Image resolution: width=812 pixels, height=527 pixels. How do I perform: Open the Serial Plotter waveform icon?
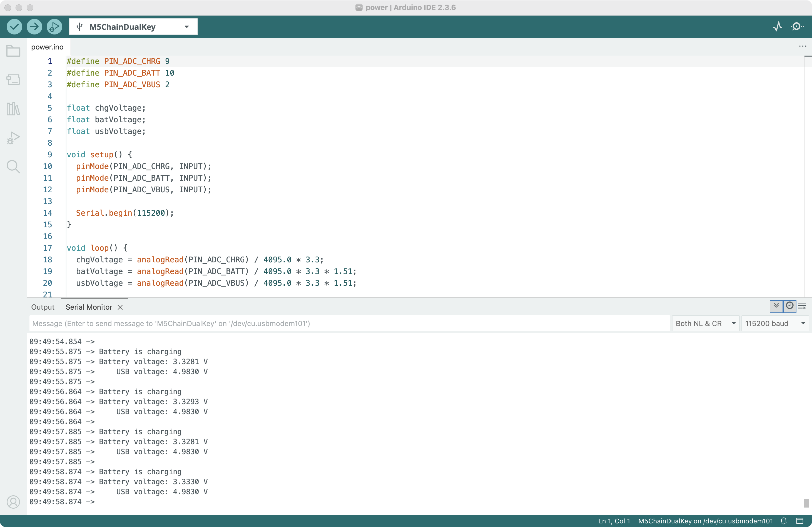point(777,27)
